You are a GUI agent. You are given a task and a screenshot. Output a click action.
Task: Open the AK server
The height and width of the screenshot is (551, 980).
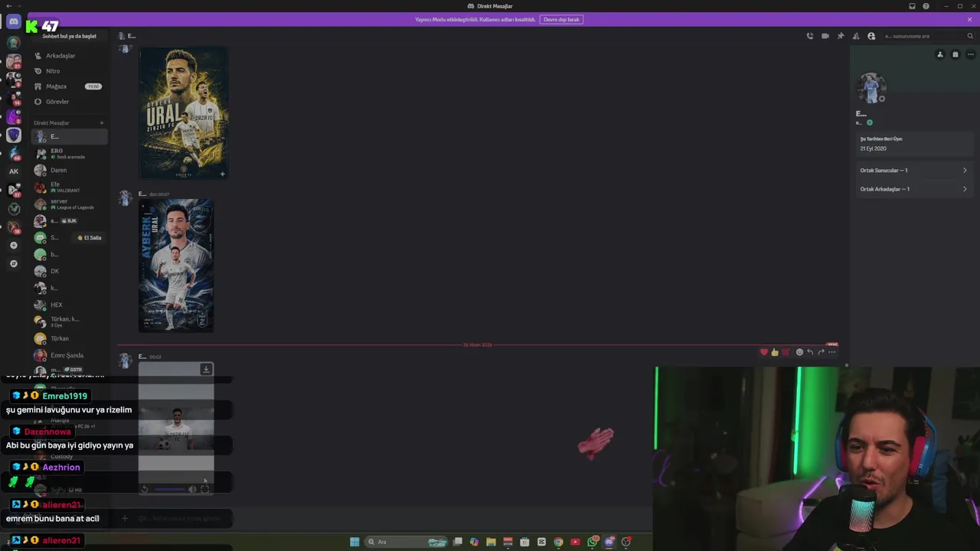tap(14, 171)
